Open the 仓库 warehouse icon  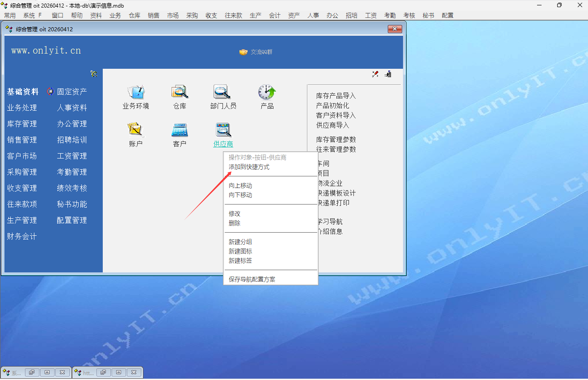[x=180, y=92]
